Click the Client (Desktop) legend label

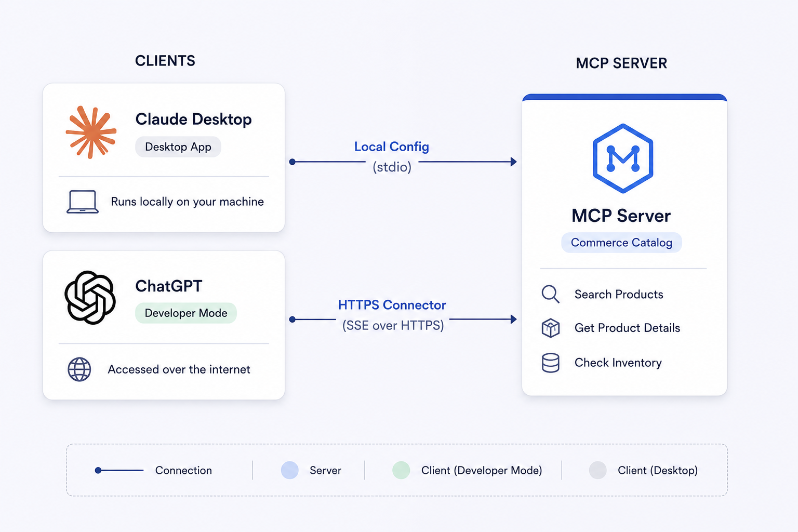pos(658,470)
